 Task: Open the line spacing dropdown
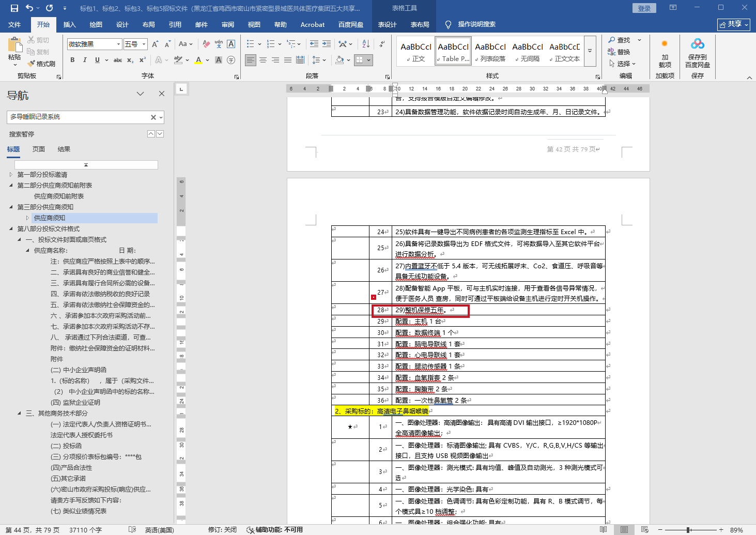[x=324, y=60]
